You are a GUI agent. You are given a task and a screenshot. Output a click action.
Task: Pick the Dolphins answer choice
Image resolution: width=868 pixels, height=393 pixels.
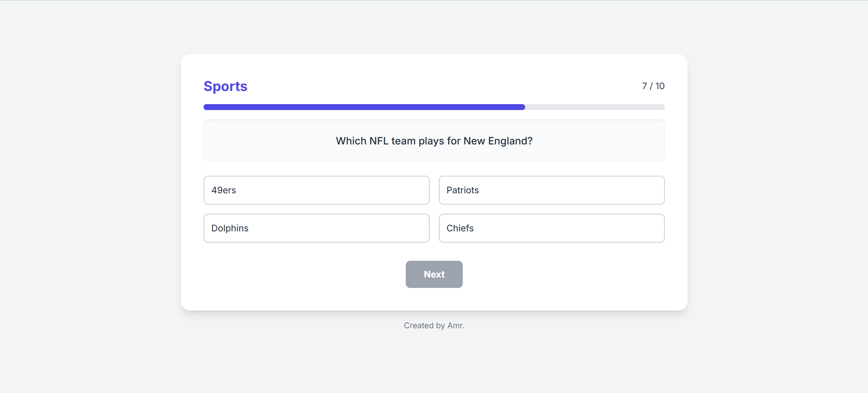(x=316, y=228)
